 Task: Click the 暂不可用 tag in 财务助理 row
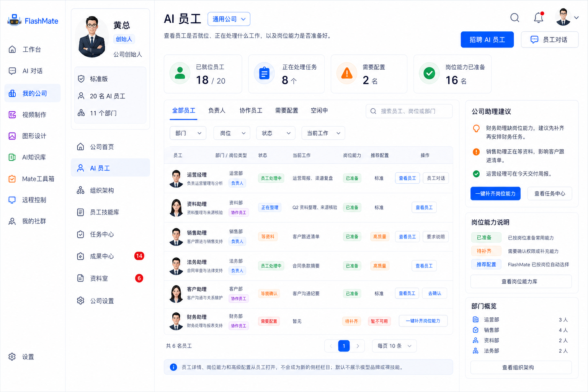pyautogui.click(x=379, y=321)
